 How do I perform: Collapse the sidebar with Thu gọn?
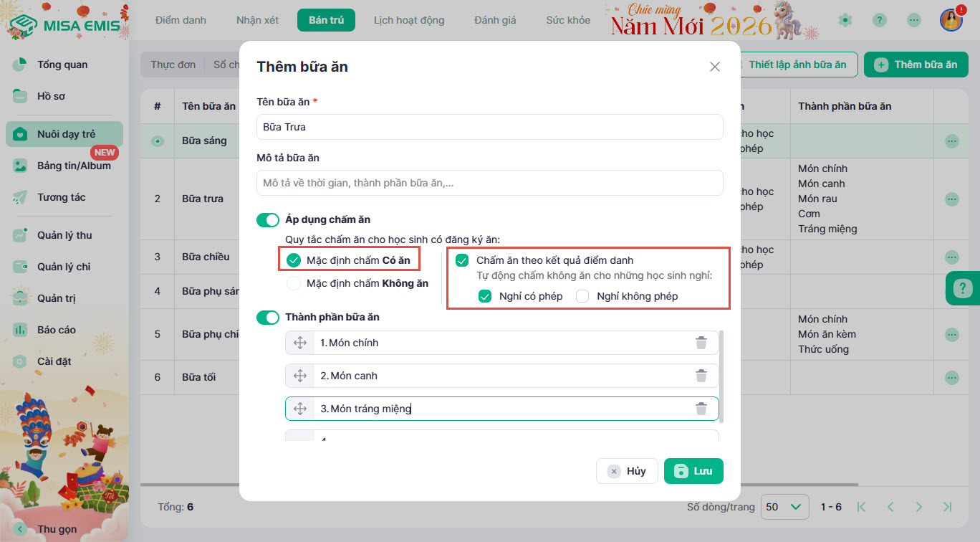57,529
